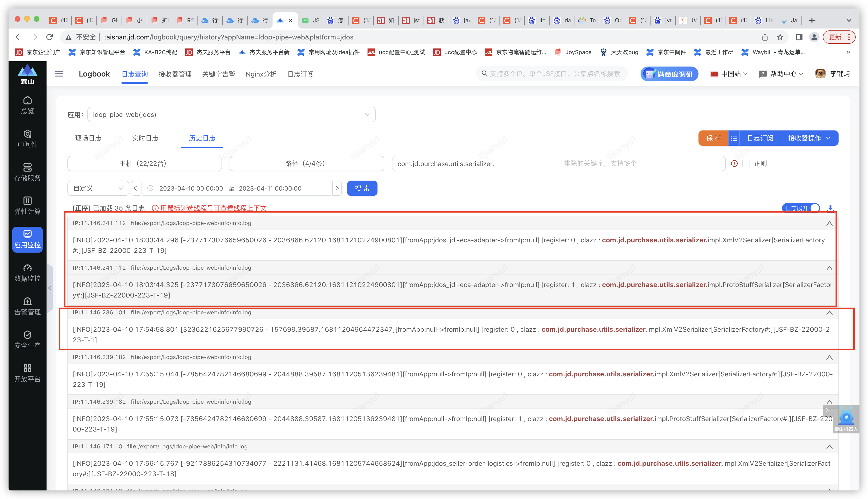Click the list icon next to 保存
The height and width of the screenshot is (499, 868).
pyautogui.click(x=734, y=138)
